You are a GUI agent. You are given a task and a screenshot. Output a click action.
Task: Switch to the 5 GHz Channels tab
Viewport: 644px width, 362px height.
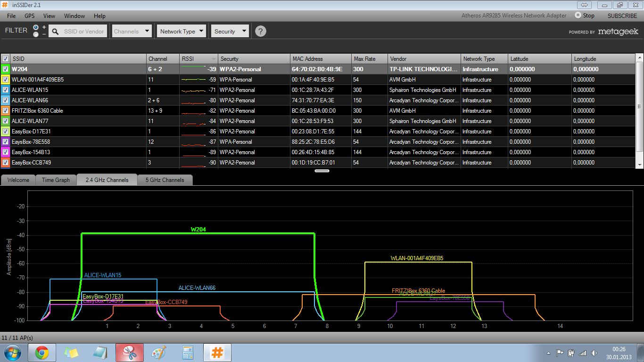(165, 180)
